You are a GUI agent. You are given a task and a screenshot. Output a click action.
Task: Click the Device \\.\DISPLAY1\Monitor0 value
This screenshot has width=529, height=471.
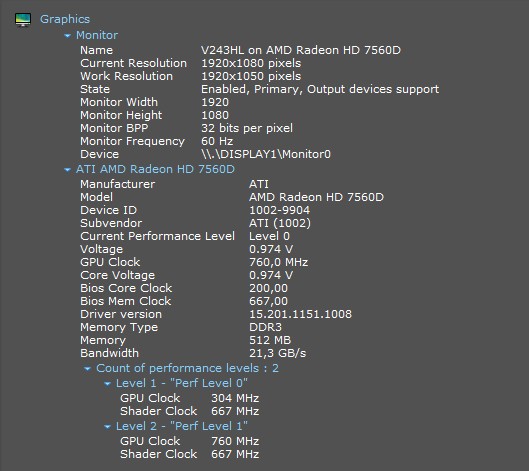266,154
